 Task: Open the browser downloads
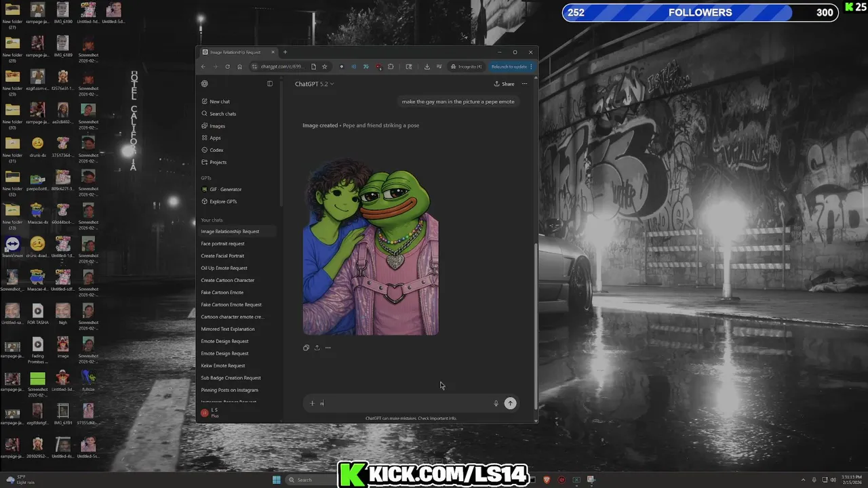pos(427,66)
